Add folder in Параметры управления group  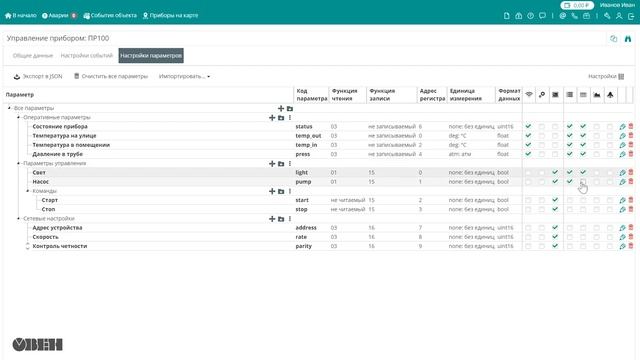281,164
